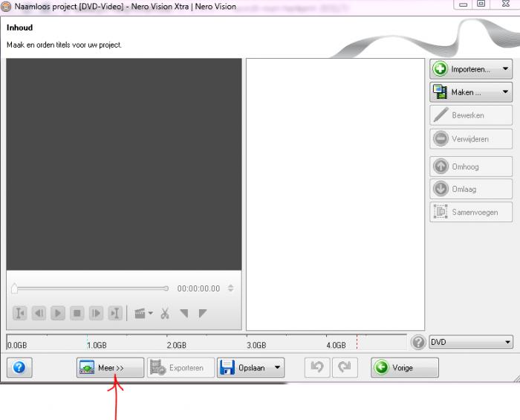Jump to start of clip button
Image resolution: width=520 pixels, height=420 pixels.
click(x=19, y=313)
